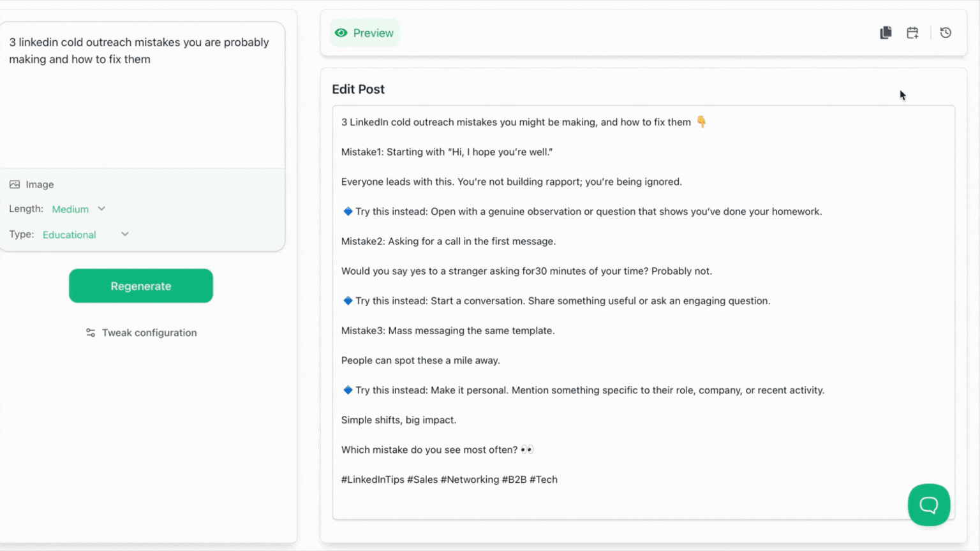Open the chat support bubble
This screenshot has width=980, height=551.
point(929,505)
